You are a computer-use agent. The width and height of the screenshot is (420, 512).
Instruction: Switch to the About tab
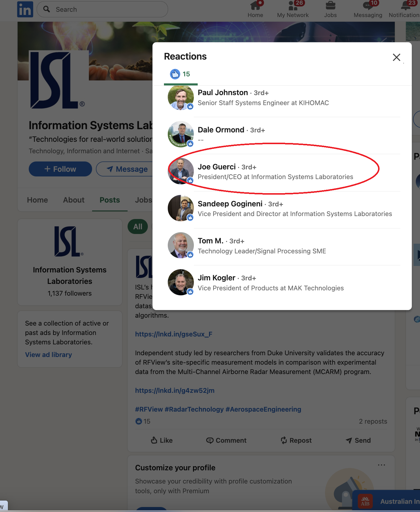[74, 200]
